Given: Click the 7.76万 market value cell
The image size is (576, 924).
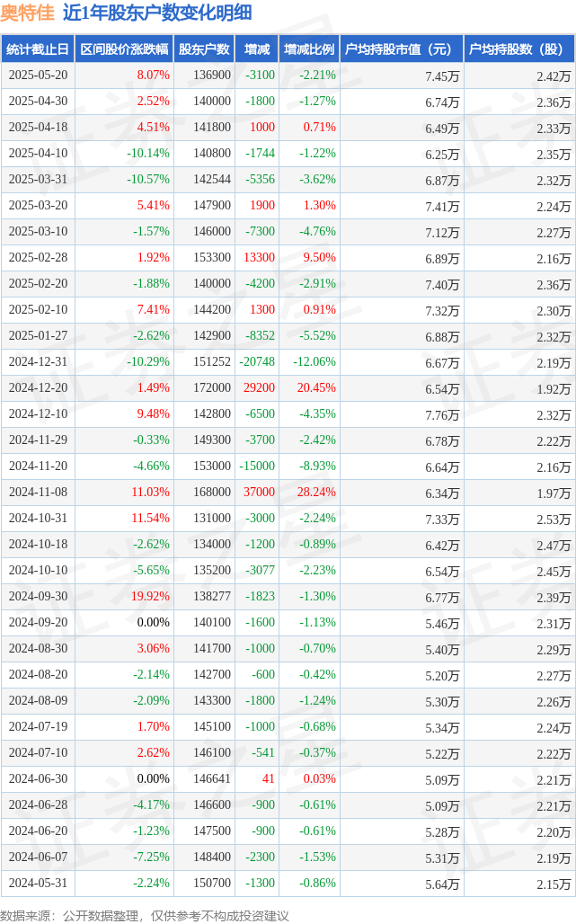Looking at the screenshot, I should (442, 415).
